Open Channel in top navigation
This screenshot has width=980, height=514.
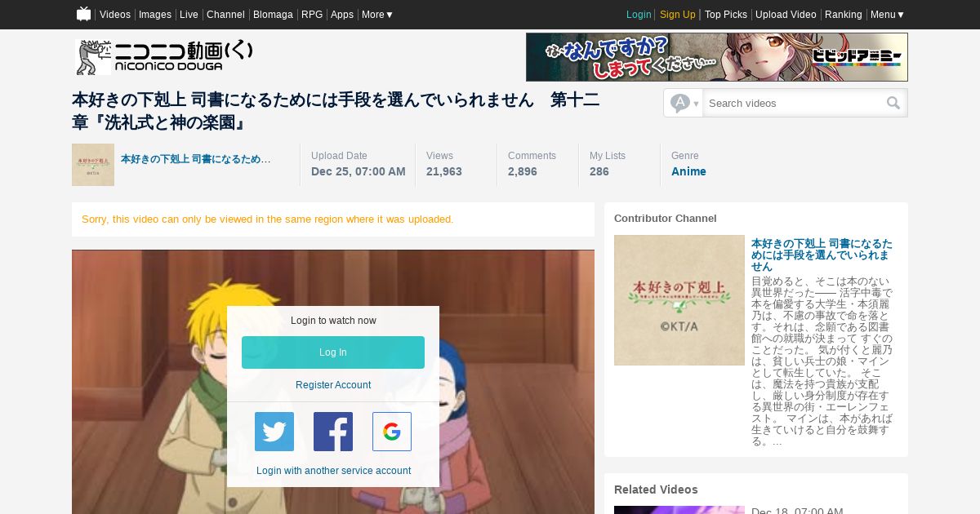[225, 15]
